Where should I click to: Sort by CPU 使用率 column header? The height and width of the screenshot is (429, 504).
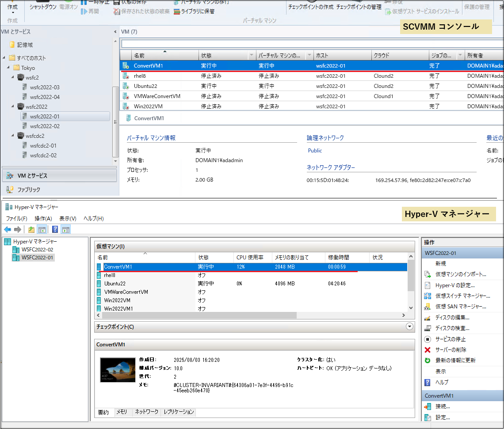[250, 257]
